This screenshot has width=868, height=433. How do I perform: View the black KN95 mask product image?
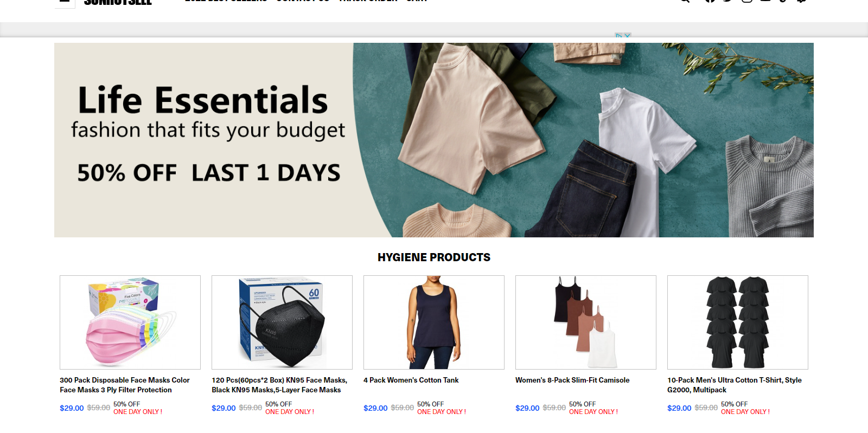click(x=282, y=322)
